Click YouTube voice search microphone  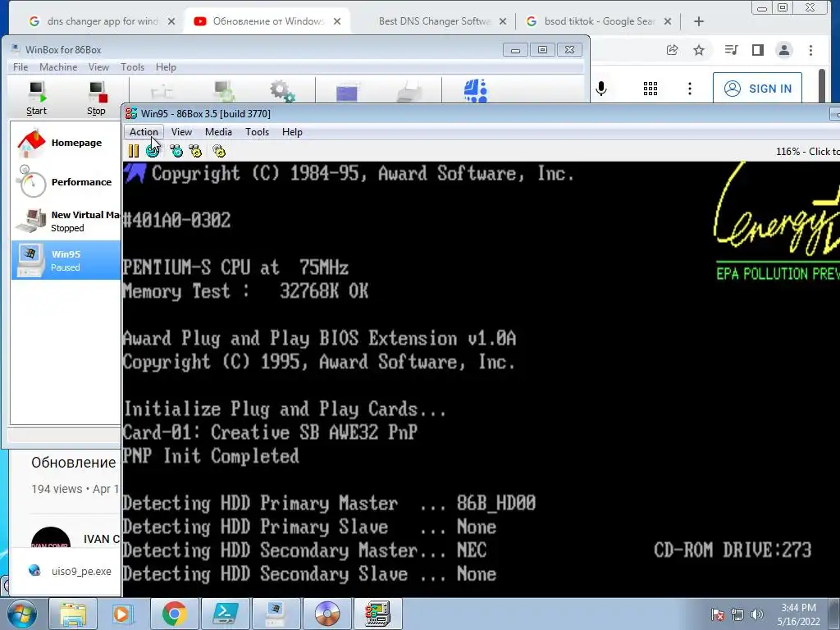point(601,89)
